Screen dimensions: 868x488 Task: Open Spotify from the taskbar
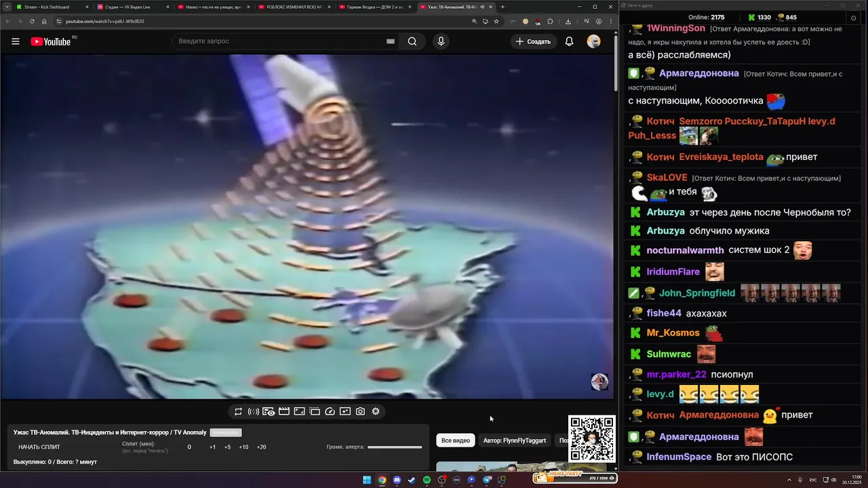427,480
